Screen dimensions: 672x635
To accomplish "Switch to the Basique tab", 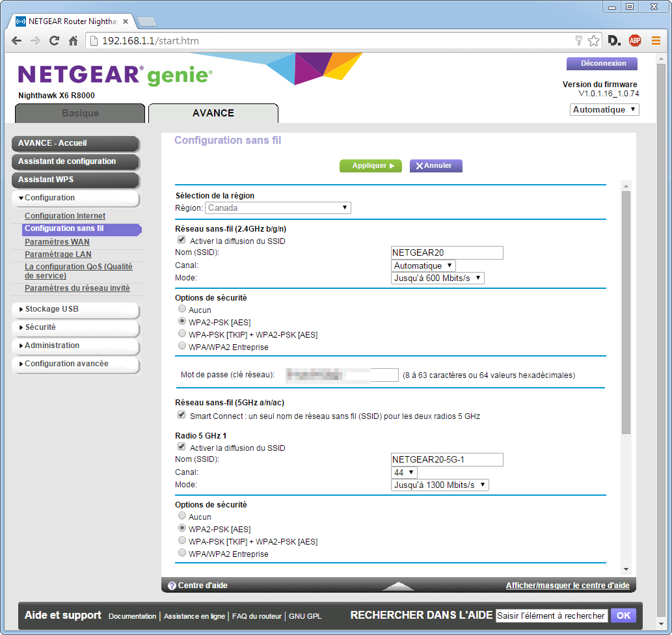I will [80, 113].
